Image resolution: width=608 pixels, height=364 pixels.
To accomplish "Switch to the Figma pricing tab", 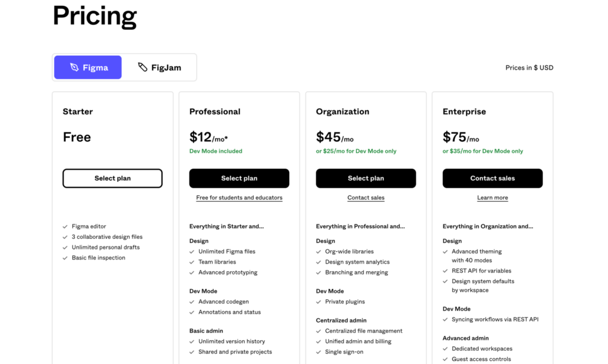I will click(x=88, y=68).
